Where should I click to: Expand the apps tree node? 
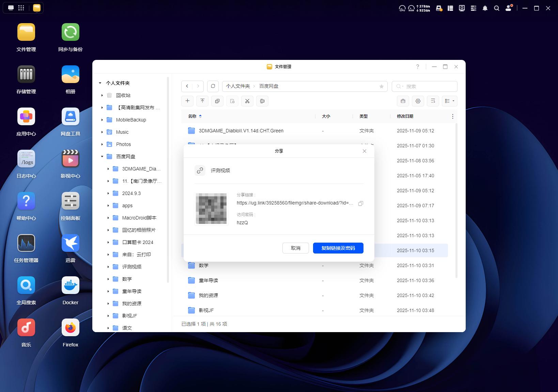pos(108,206)
